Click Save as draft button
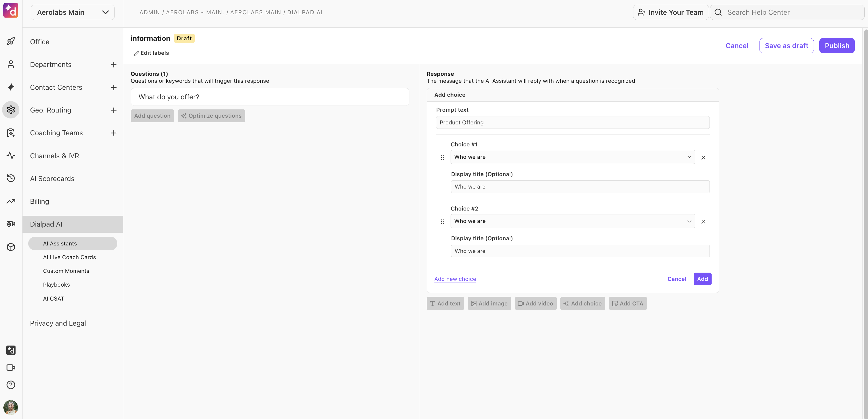The image size is (868, 419). [x=786, y=46]
